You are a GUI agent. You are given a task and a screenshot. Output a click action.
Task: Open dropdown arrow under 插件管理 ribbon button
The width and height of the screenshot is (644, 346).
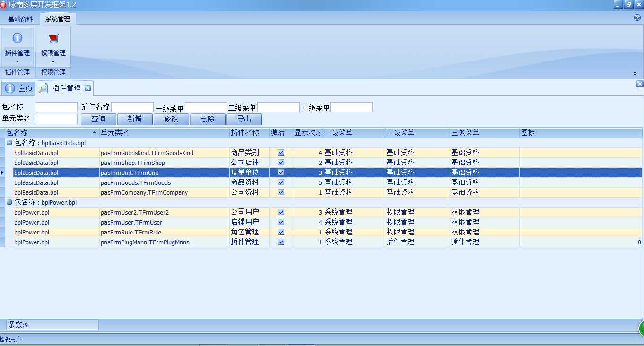[17, 61]
